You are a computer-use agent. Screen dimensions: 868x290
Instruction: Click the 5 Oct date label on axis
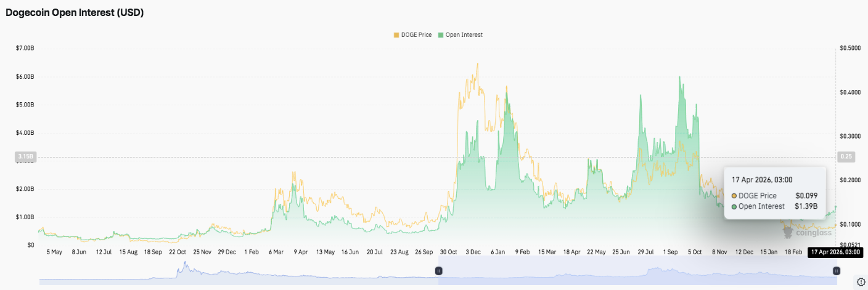pyautogui.click(x=695, y=252)
